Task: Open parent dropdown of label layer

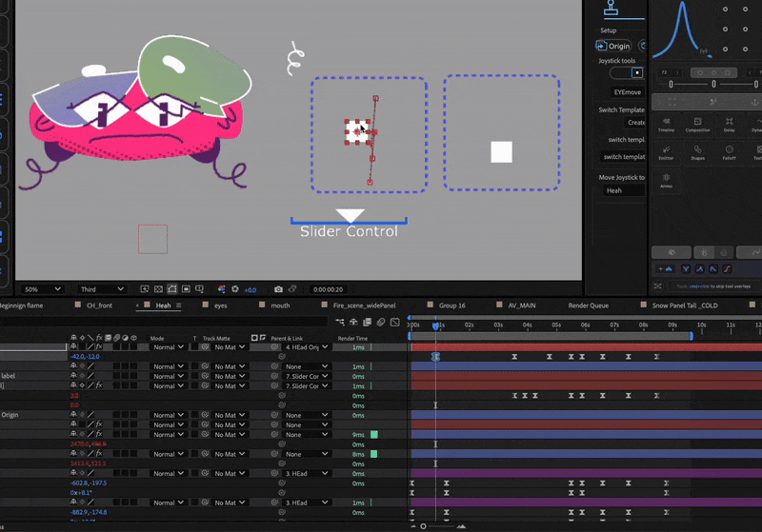Action: pyautogui.click(x=307, y=376)
